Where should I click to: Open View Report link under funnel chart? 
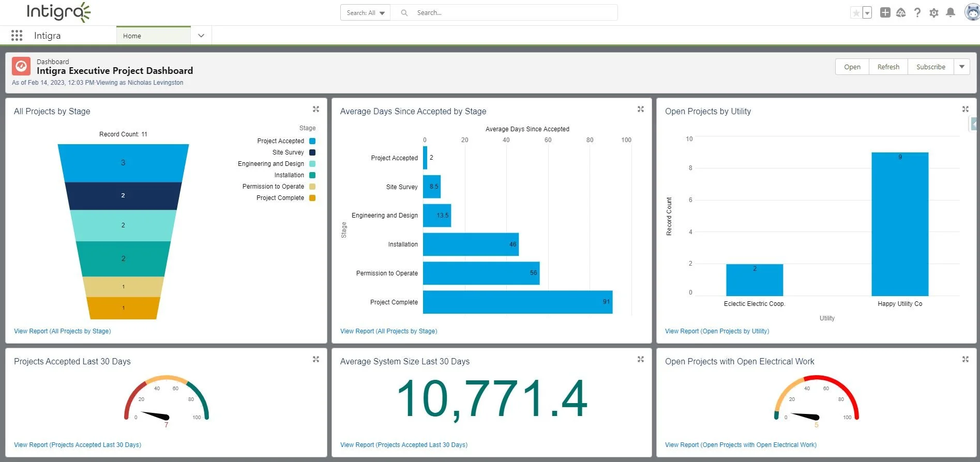(x=63, y=331)
